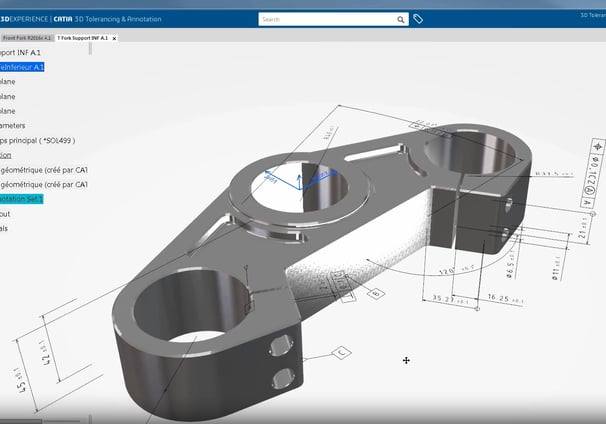Select the 'ps principal ( *SOL499 )' tree node

(x=37, y=140)
